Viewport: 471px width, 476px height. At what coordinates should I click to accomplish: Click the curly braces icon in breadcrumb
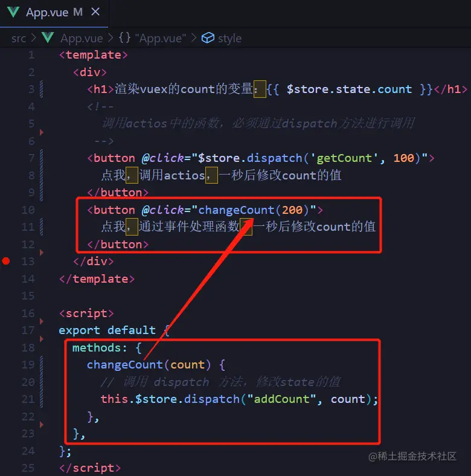point(125,38)
